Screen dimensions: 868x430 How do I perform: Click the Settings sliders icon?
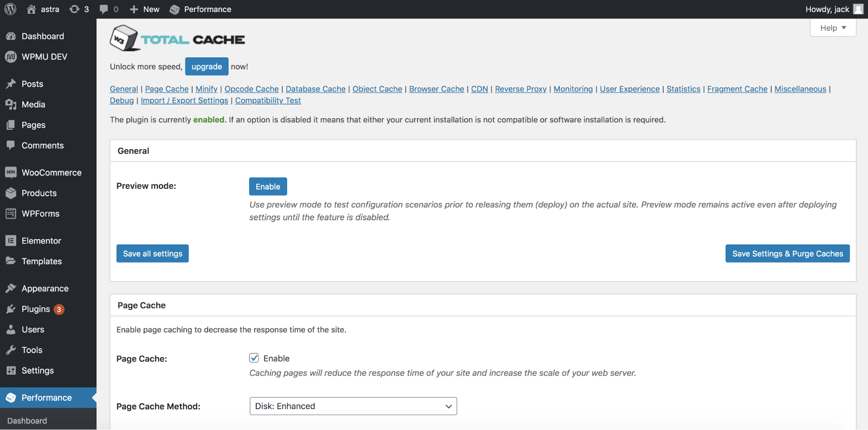click(x=11, y=370)
